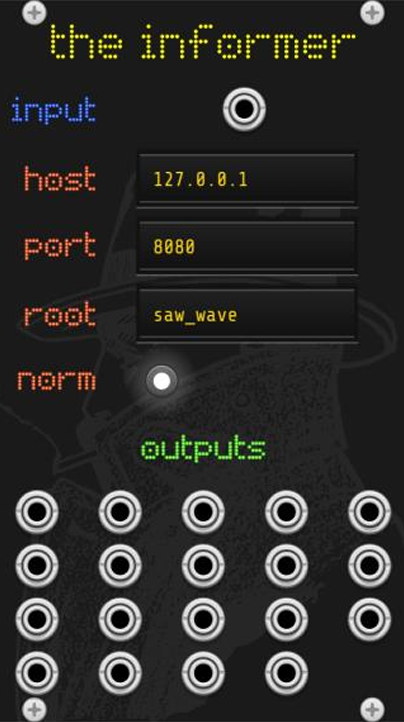
Task: Click the top-right panel screw
Action: (x=372, y=12)
